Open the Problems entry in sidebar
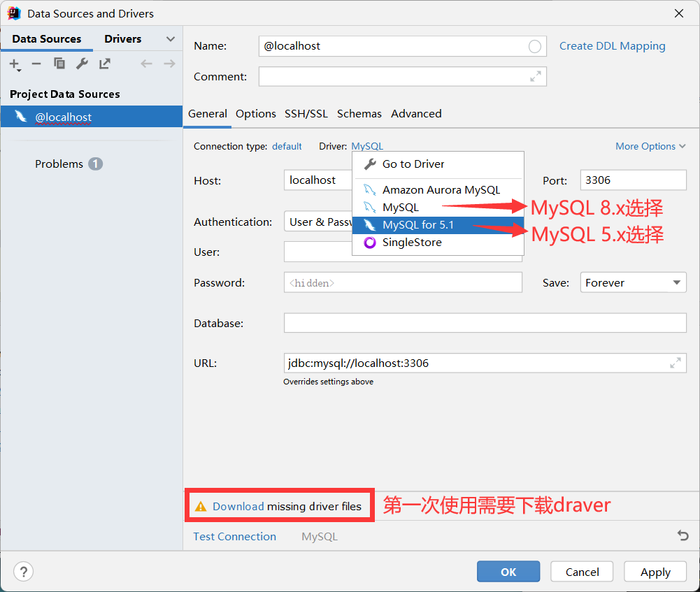This screenshot has width=700, height=592. (59, 164)
